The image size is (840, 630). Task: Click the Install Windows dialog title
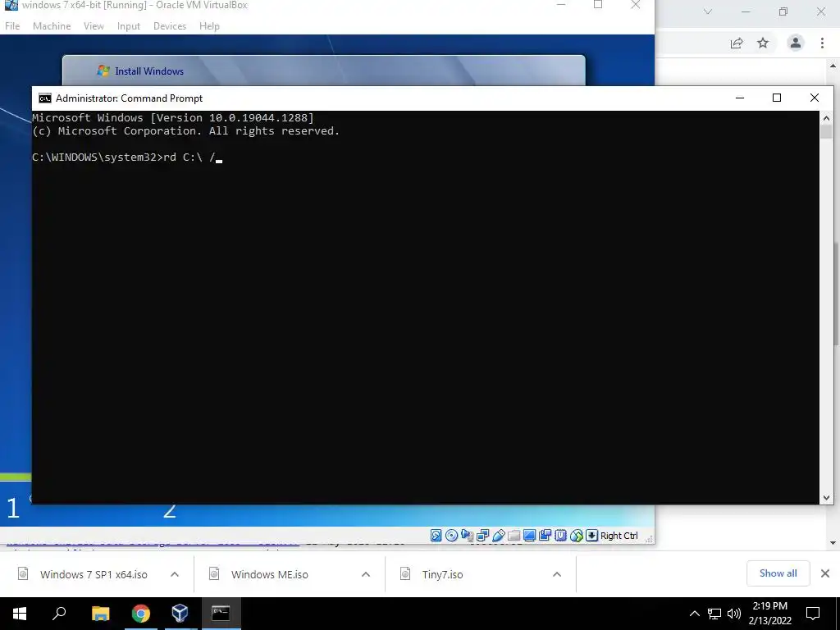[149, 71]
